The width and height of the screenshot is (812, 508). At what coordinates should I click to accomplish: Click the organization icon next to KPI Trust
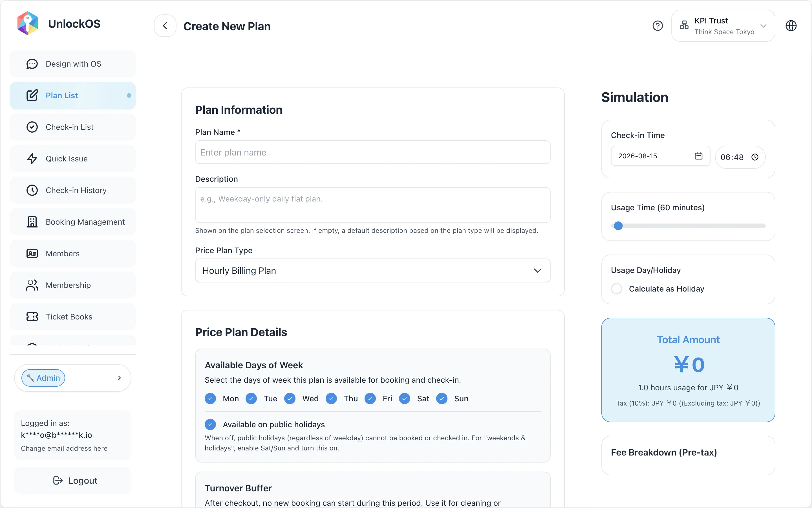point(684,25)
